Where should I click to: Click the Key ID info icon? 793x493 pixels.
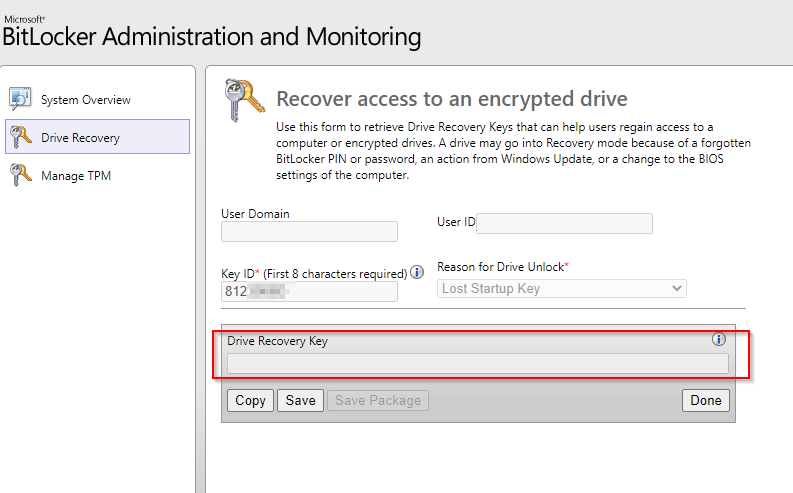coord(417,271)
